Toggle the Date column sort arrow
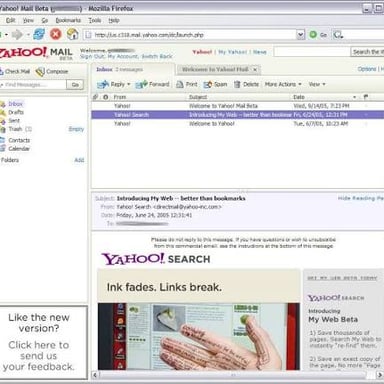This screenshot has width=384, height=384. [x=355, y=97]
